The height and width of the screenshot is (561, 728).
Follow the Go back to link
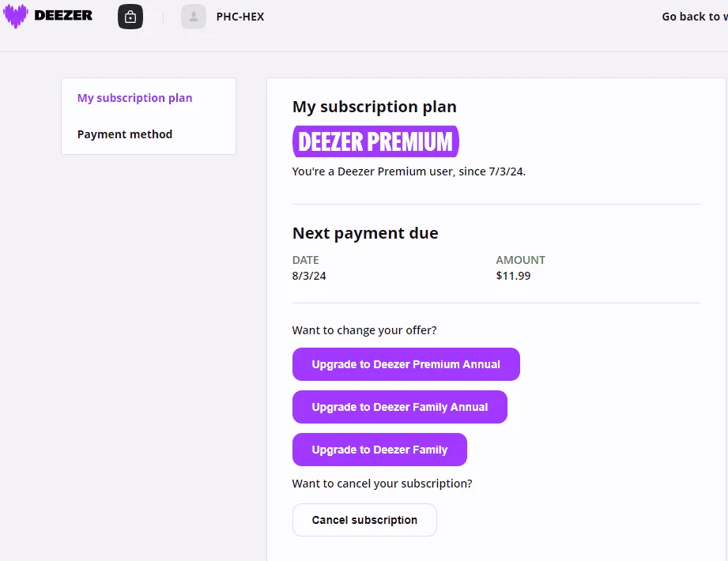coord(695,17)
